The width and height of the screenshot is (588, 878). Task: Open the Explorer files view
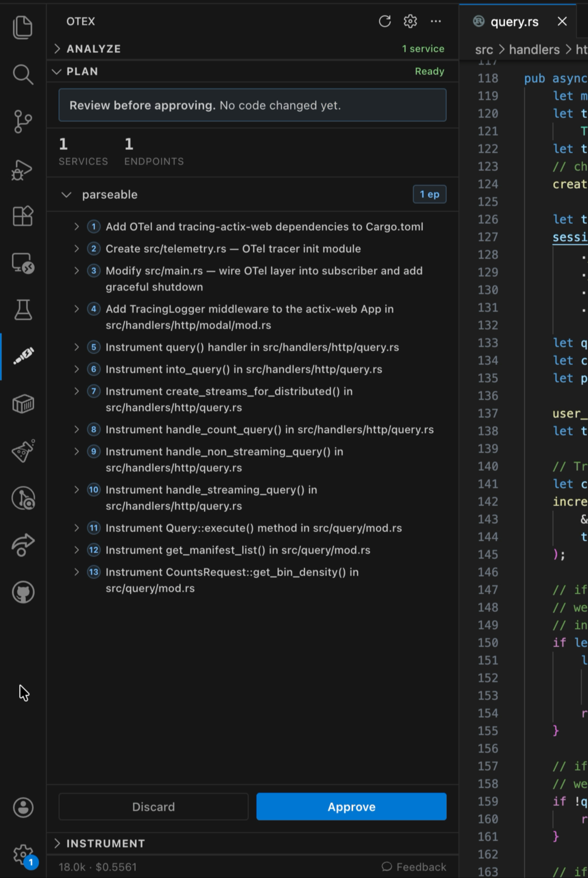(23, 27)
